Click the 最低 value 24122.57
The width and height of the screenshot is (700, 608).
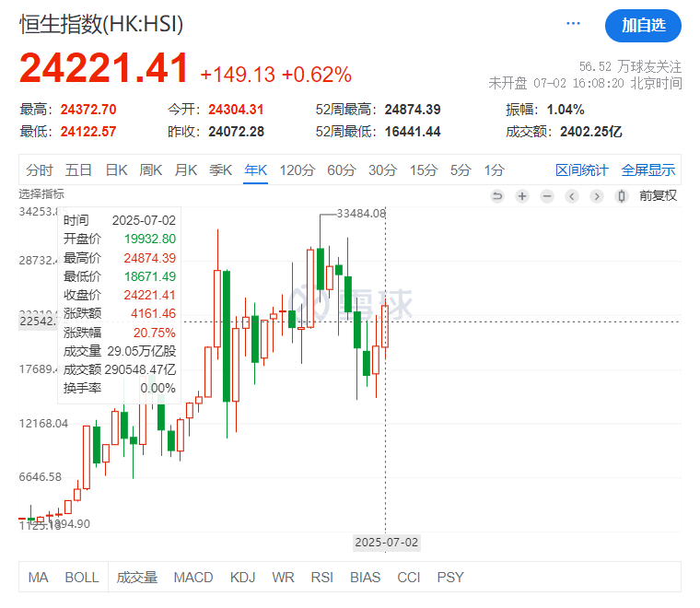[x=87, y=132]
